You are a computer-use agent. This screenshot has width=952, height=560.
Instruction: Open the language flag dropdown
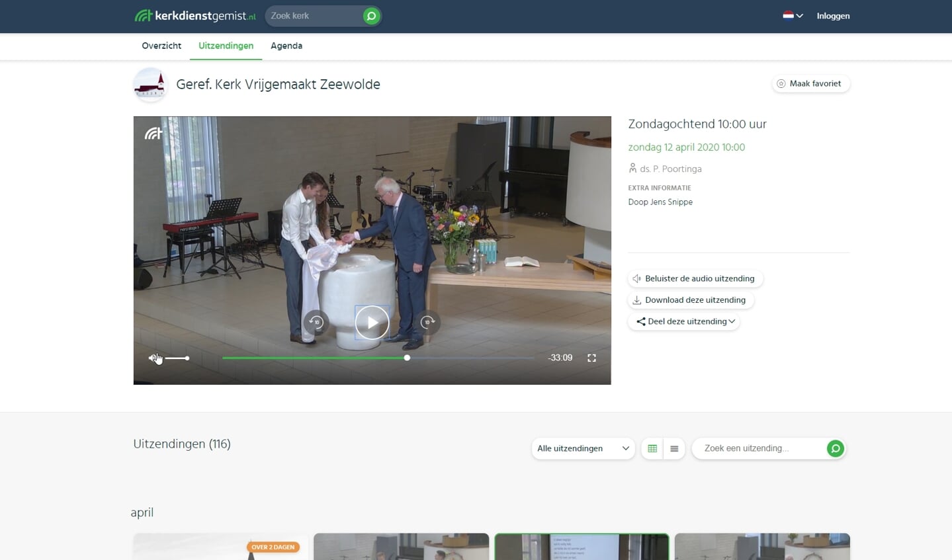pyautogui.click(x=793, y=16)
